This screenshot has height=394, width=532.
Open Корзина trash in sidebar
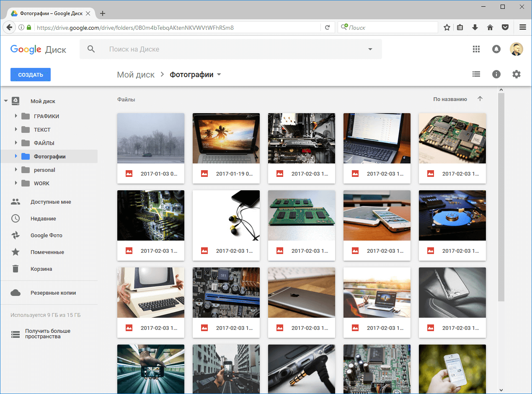coord(41,269)
